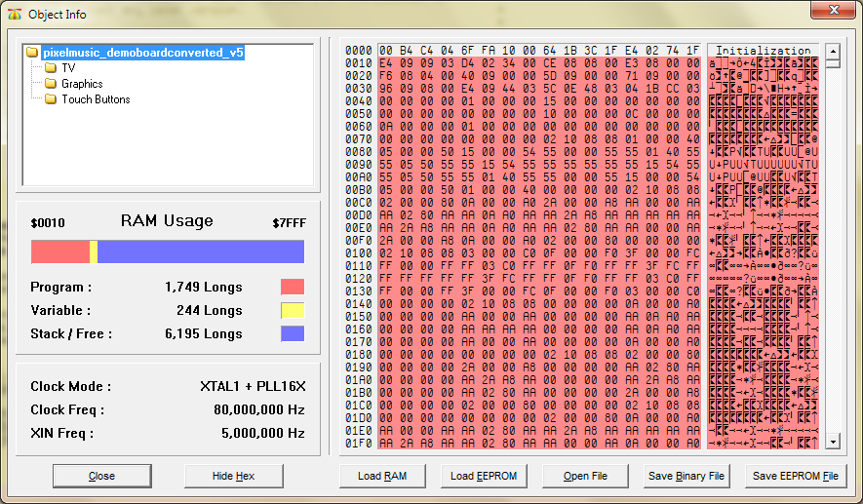863x504 pixels.
Task: Click hex address 0000
Action: tap(358, 51)
